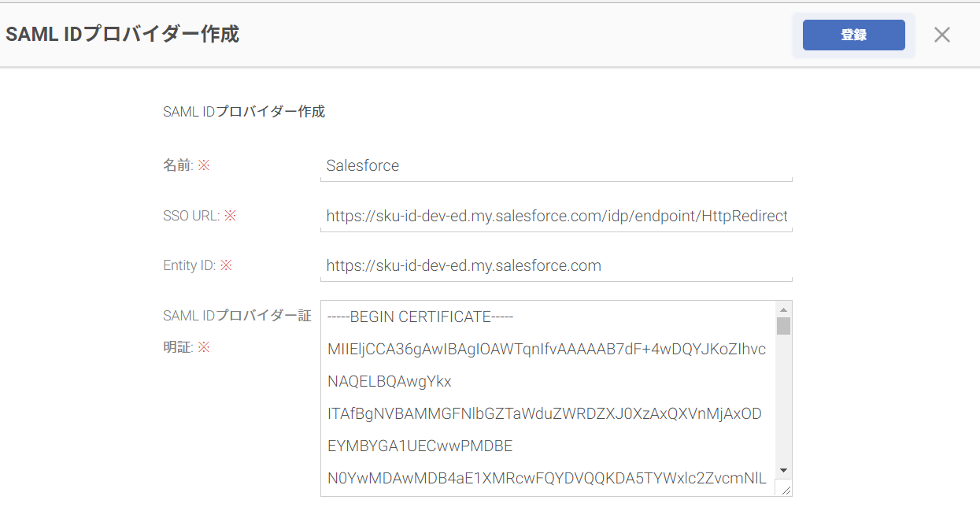Image resolution: width=980 pixels, height=511 pixels.
Task: Click the EYMBYGA1UECwwPMDBE certificate line
Action: point(420,446)
